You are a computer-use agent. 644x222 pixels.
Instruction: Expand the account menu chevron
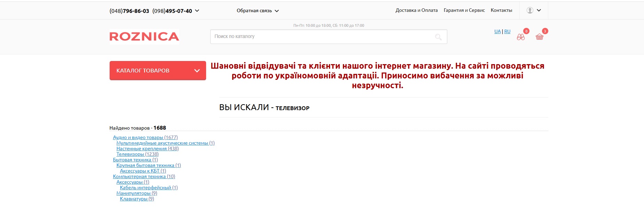[539, 10]
